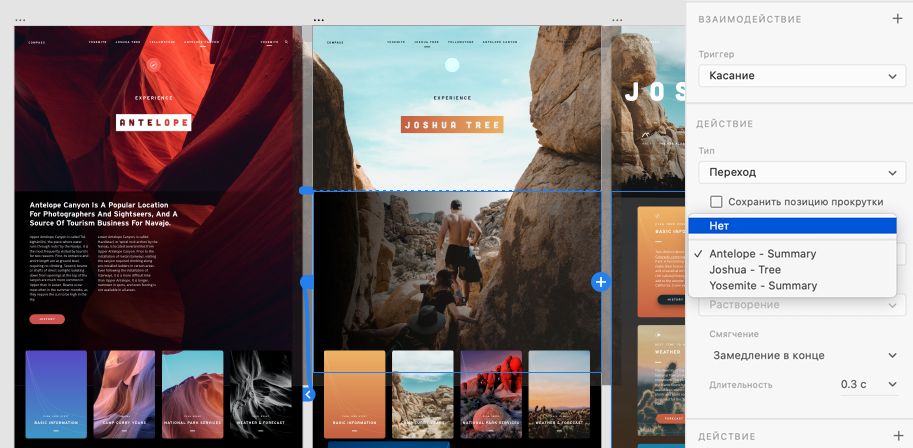Select the Weather & Forecast card on Antelope
Screen dimensions: 913x448
click(x=260, y=394)
